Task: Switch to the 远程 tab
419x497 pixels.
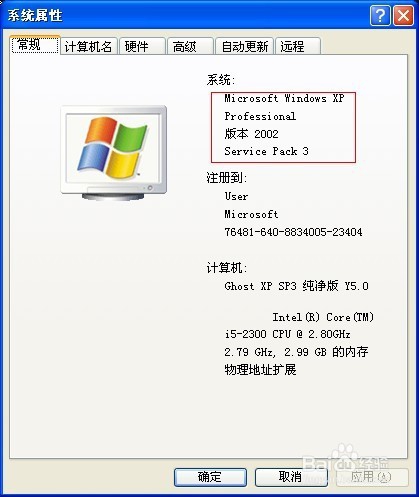Action: tap(298, 46)
